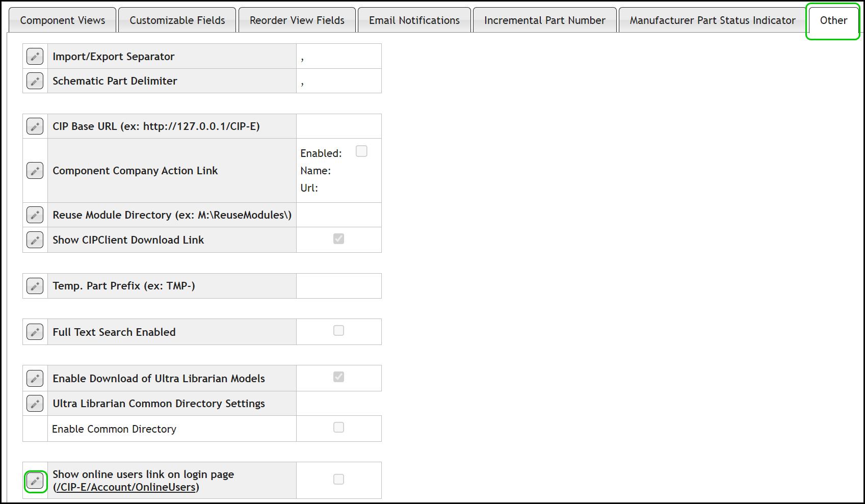The height and width of the screenshot is (504, 865).
Task: Edit Enable Download of Ultra Librarian Models
Action: point(35,378)
